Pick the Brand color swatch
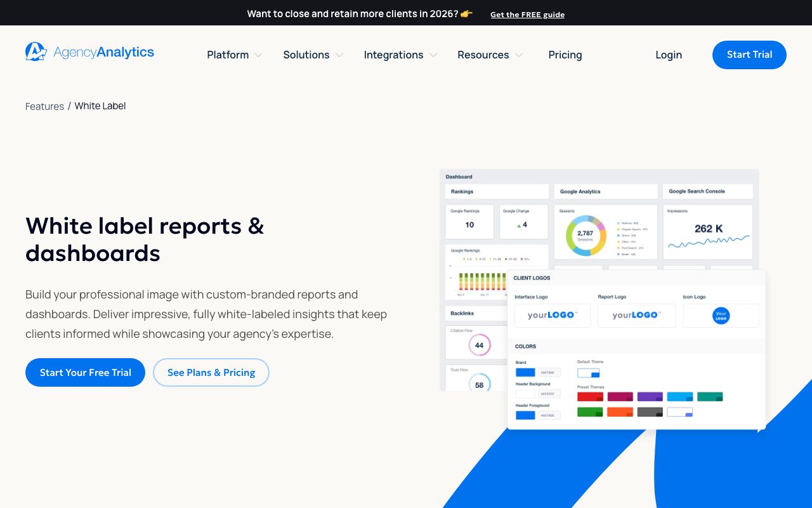This screenshot has height=508, width=812. pos(525,373)
